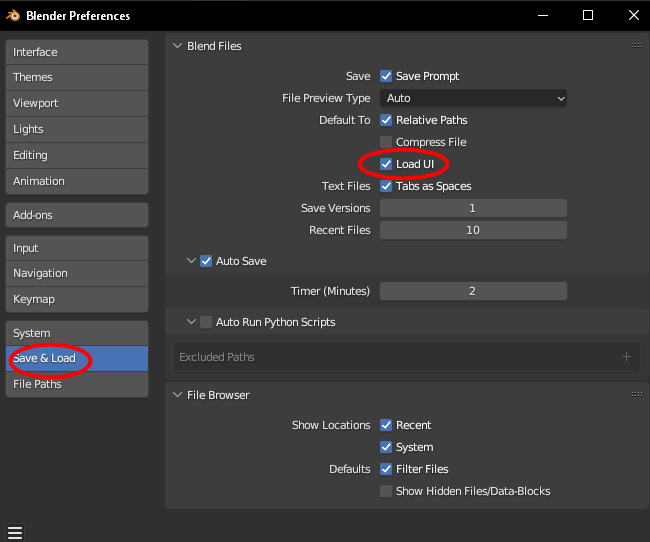This screenshot has width=650, height=542.
Task: Select the Animation tab
Action: [x=77, y=181]
